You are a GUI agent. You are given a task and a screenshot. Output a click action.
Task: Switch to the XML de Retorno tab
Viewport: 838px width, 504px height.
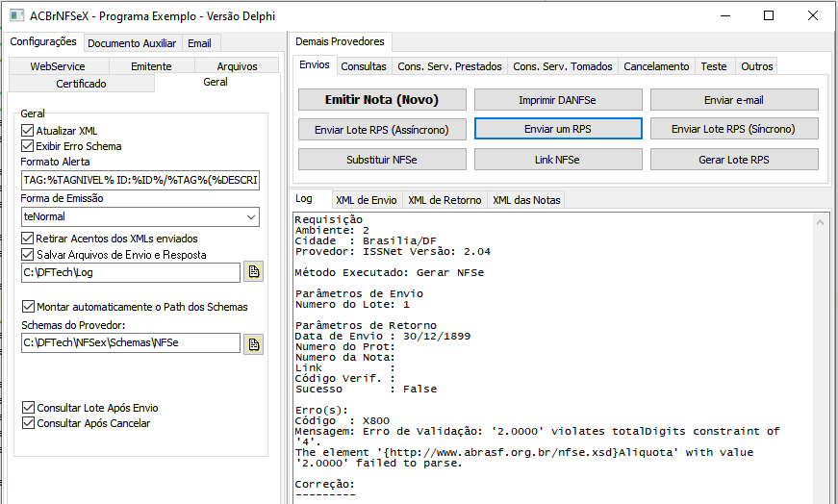(x=444, y=200)
